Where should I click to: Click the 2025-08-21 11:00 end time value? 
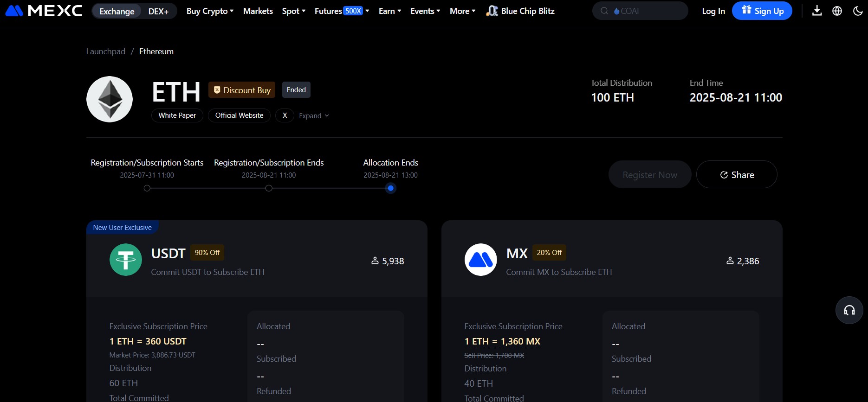click(736, 97)
